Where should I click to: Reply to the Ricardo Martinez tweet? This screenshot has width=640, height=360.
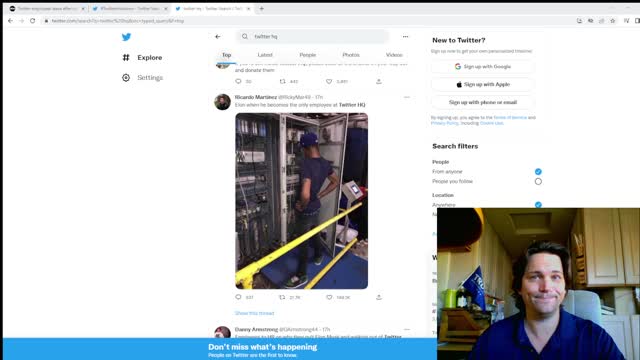pos(238,297)
